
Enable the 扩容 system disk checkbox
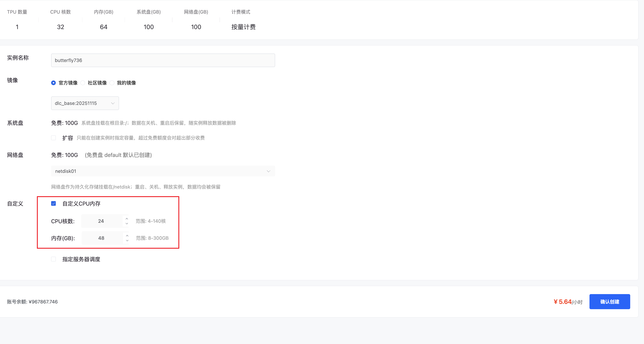tap(53, 138)
